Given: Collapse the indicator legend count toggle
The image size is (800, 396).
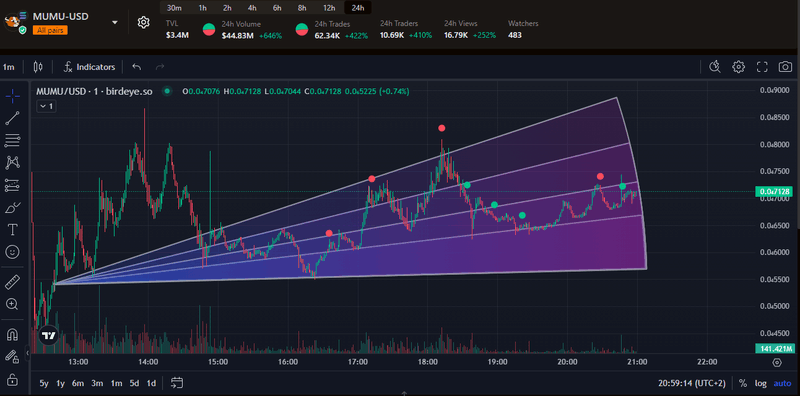Looking at the screenshot, I should [46, 106].
